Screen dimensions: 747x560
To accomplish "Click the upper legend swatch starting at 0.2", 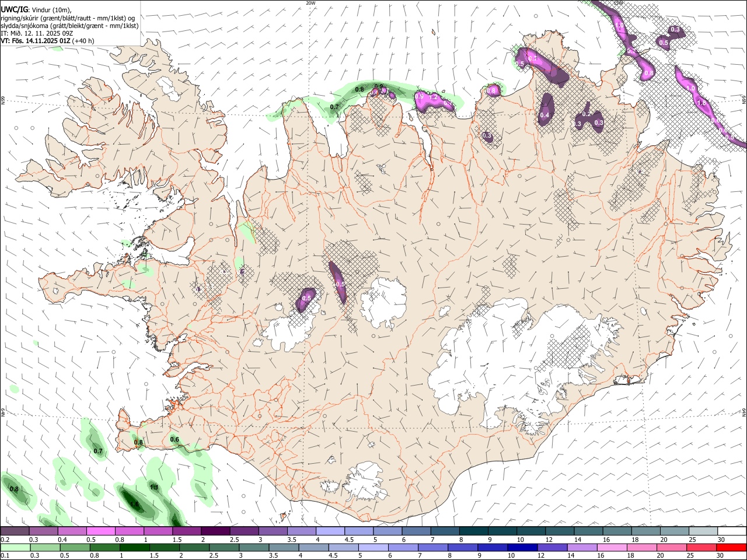I will click(15, 531).
